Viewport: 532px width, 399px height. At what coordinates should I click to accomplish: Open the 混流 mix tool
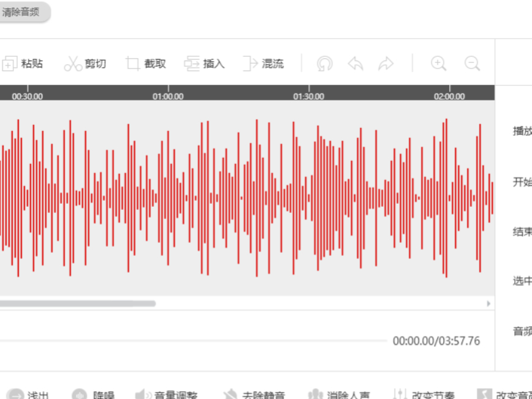tap(264, 64)
